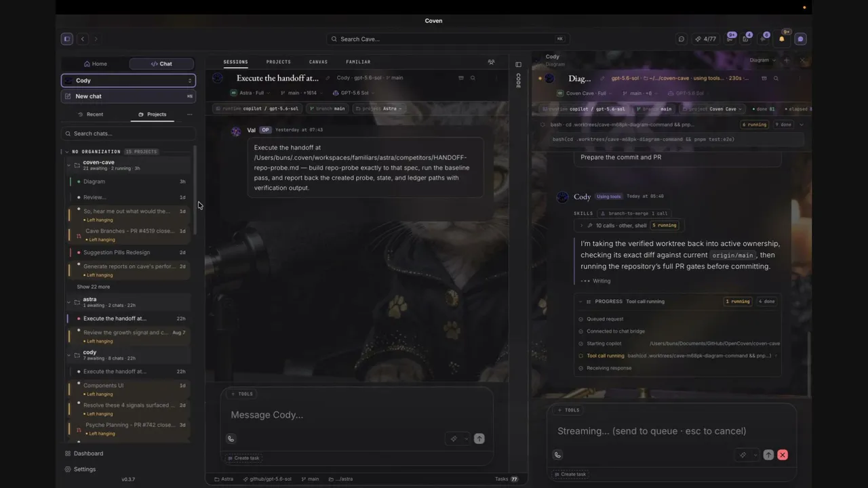This screenshot has height=488, width=868.
Task: Open the main · +1614 branch dropdown
Action: [x=301, y=93]
